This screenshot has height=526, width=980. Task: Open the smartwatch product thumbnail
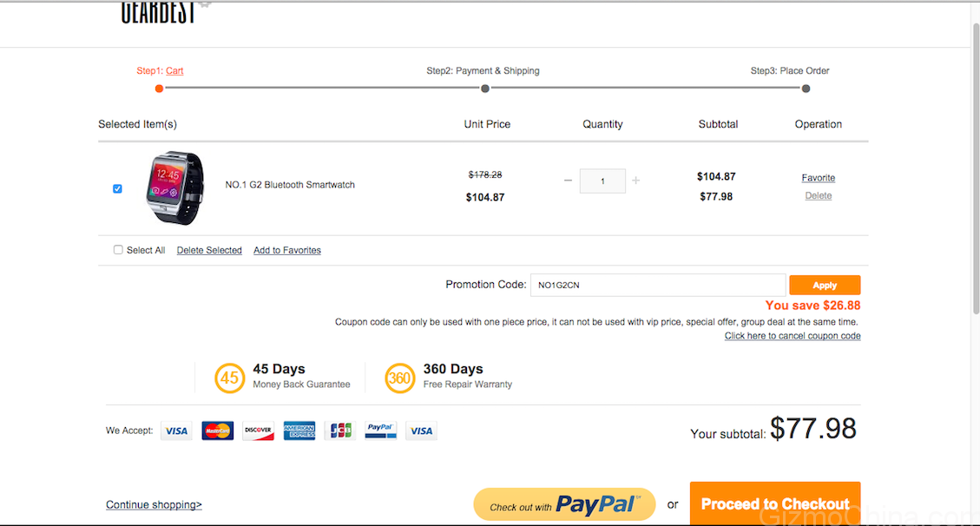[x=174, y=188]
